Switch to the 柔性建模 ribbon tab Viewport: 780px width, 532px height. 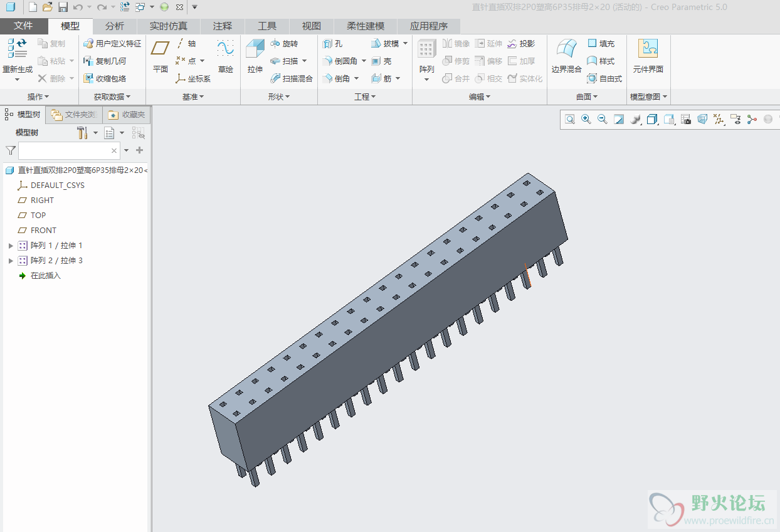(x=366, y=26)
